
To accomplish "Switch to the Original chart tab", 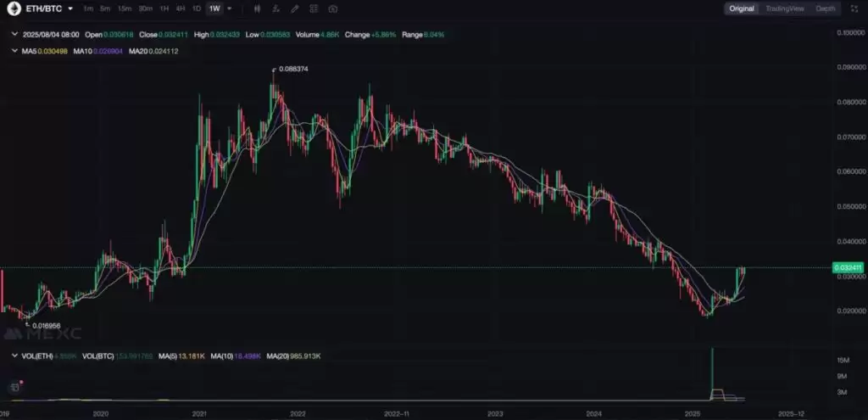I will (741, 8).
